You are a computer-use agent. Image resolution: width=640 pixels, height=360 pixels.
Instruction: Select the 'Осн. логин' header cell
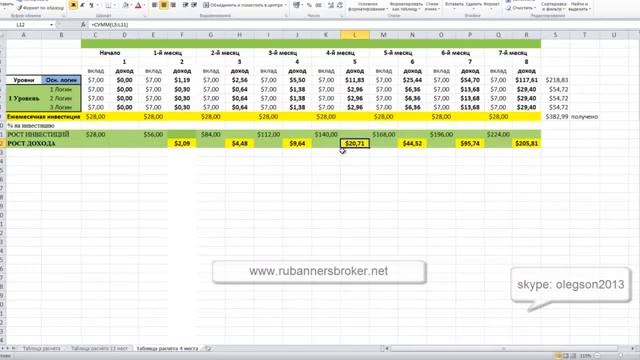click(61, 80)
